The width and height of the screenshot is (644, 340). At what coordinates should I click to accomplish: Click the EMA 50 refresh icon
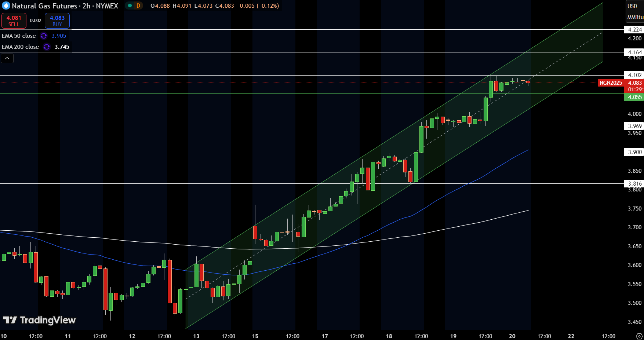(44, 36)
